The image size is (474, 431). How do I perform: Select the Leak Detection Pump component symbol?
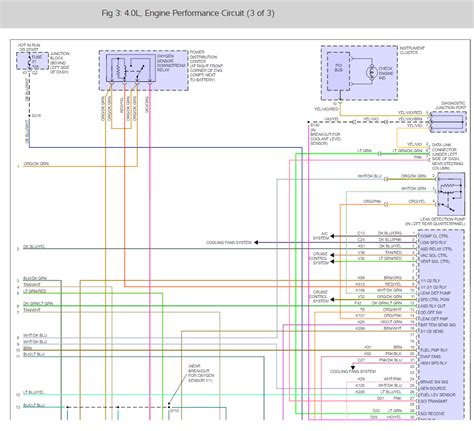450,194
